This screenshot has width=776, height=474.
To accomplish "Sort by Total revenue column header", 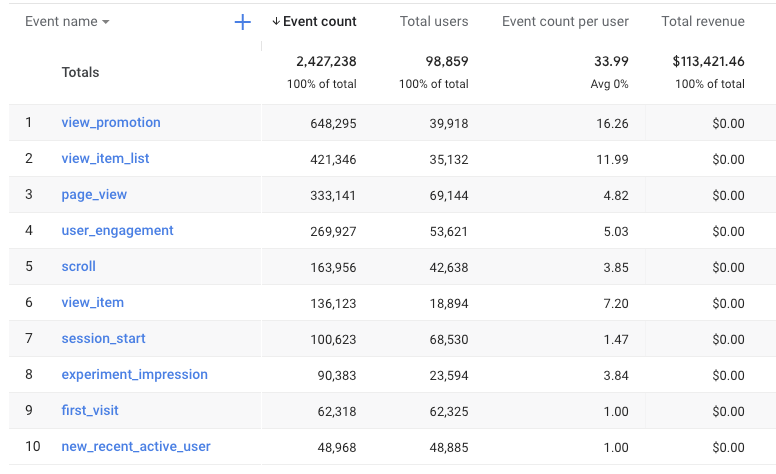I will coord(702,22).
